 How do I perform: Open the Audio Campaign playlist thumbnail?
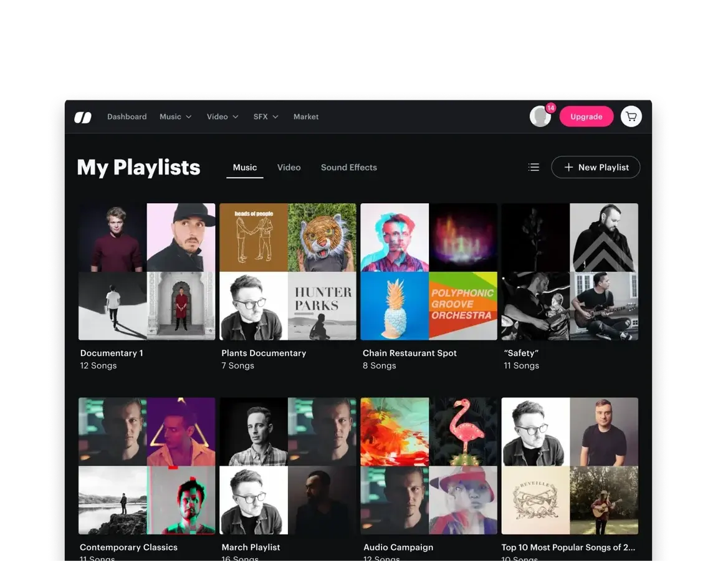(429, 466)
